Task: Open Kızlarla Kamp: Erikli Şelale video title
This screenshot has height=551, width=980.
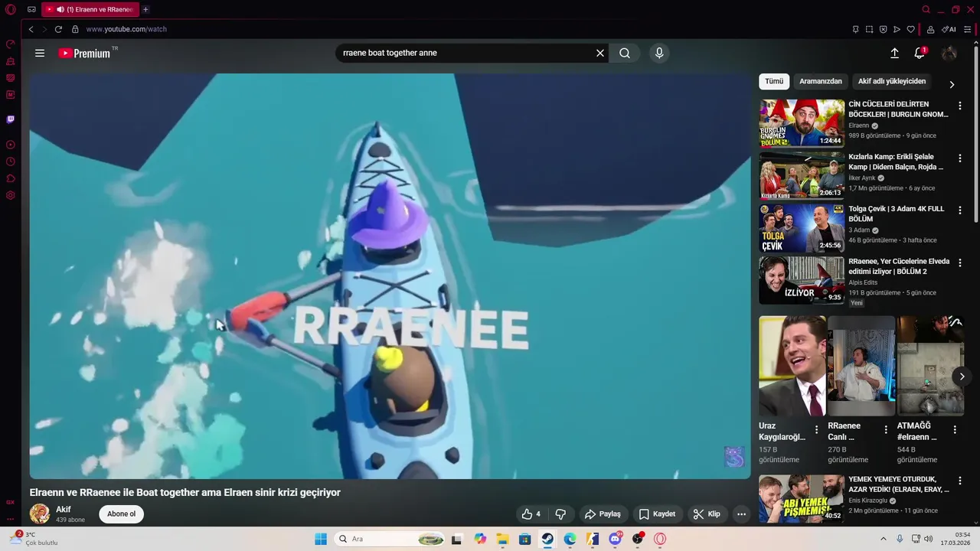Action: click(x=896, y=161)
